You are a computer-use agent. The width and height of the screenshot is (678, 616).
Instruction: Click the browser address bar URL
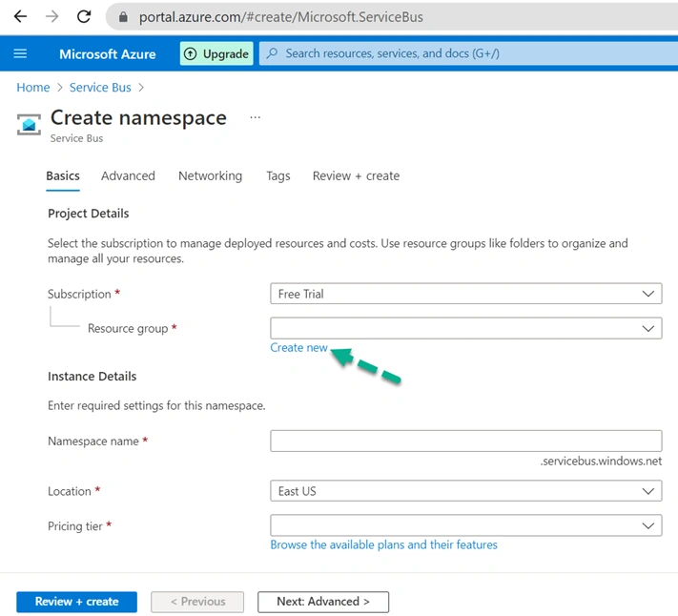(280, 17)
